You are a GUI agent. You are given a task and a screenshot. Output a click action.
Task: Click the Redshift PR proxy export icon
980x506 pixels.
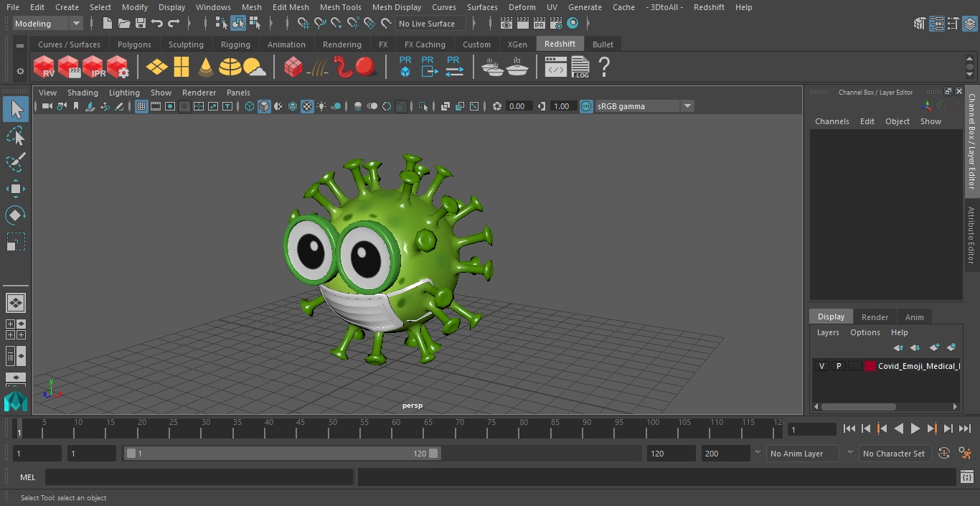click(429, 67)
